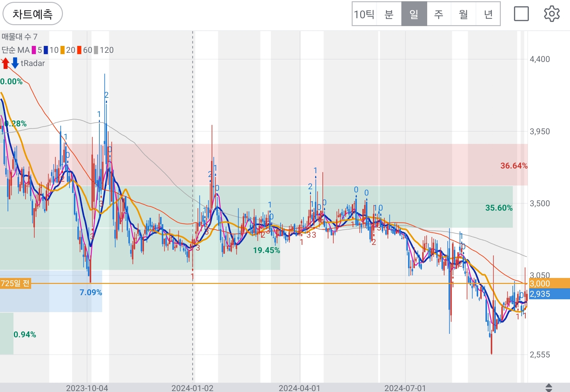Click the 35.60% volume profile label
Image resolution: width=570 pixels, height=392 pixels.
click(499, 208)
